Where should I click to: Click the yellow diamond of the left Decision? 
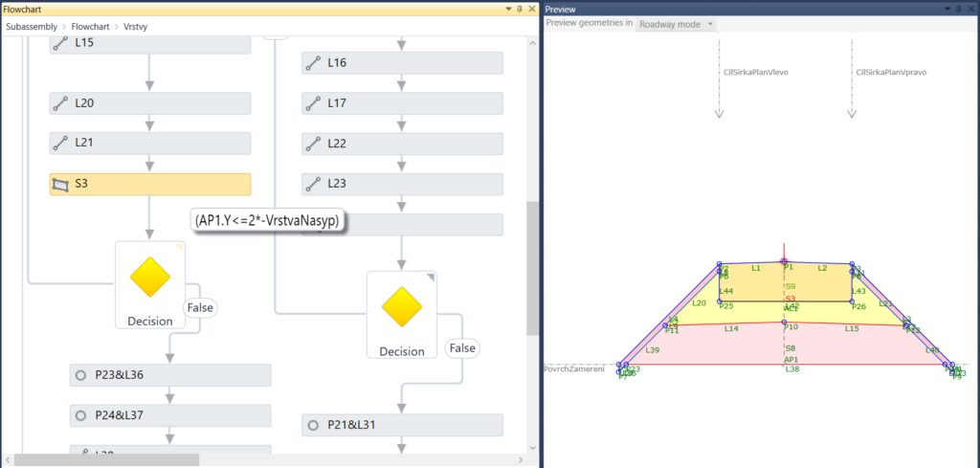pos(150,277)
